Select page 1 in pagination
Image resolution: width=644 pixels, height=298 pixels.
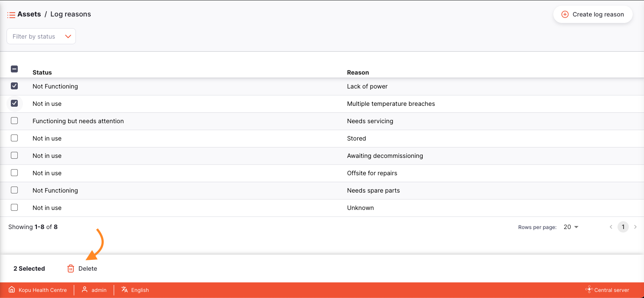(623, 227)
